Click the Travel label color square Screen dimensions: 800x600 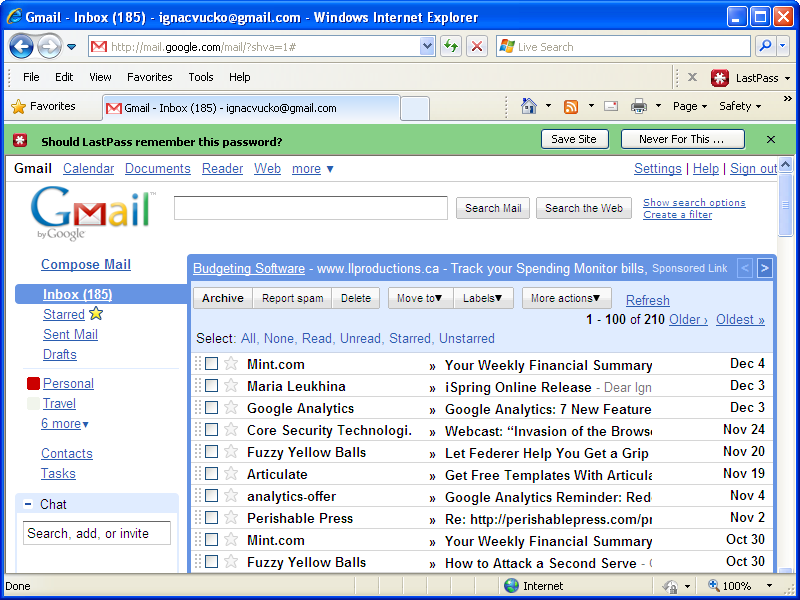(x=33, y=404)
